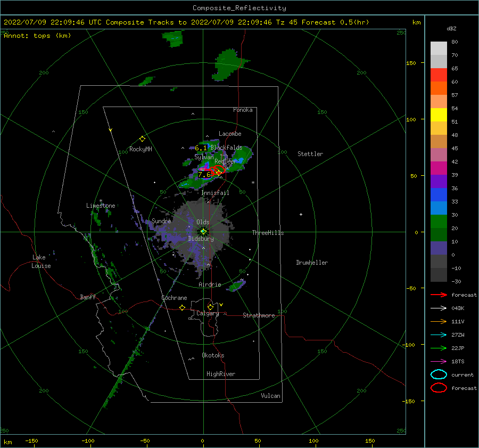Select the bright green 30-20 dBZ swatch
The height and width of the screenshot is (448, 479).
(439, 222)
